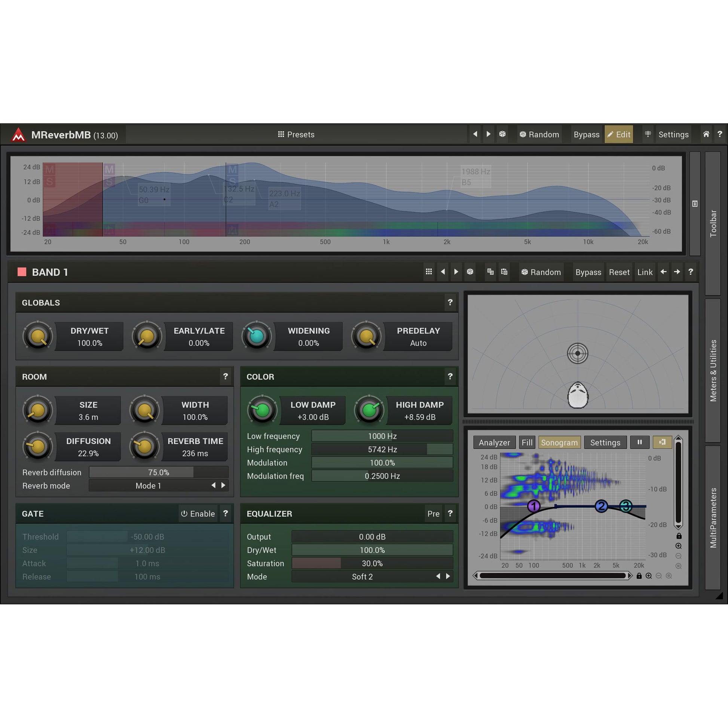728x728 pixels.
Task: Click the Band 1 copy icon
Action: [x=490, y=272]
